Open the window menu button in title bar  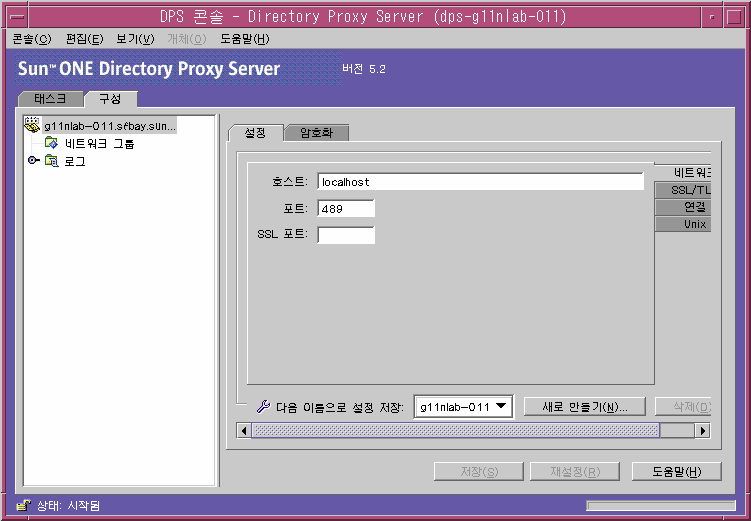tap(17, 17)
